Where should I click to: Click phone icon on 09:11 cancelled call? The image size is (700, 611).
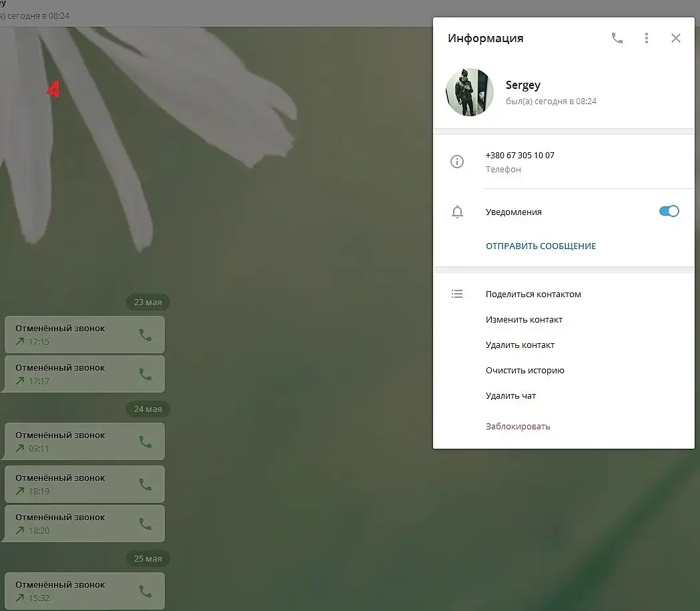[x=145, y=442]
